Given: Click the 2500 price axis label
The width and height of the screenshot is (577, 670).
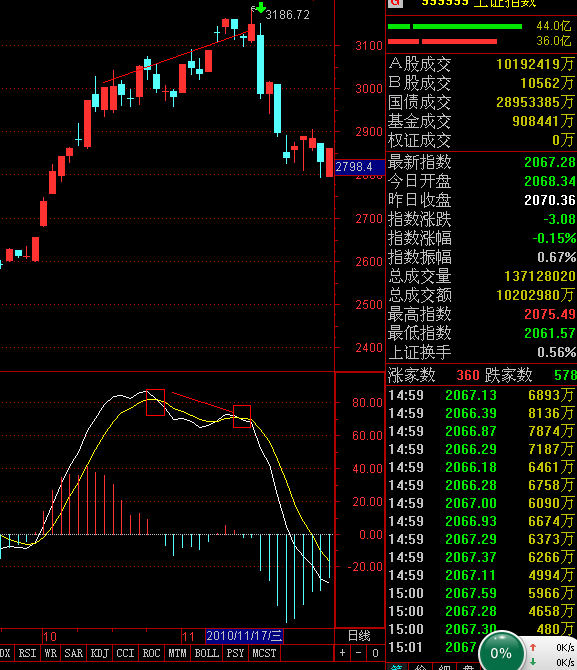Looking at the screenshot, I should pos(369,305).
